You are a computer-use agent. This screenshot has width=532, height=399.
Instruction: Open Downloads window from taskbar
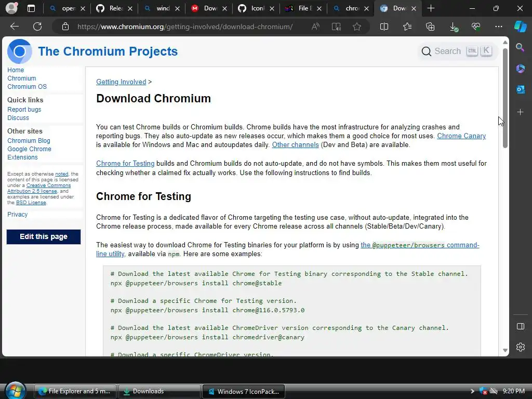(x=159, y=391)
